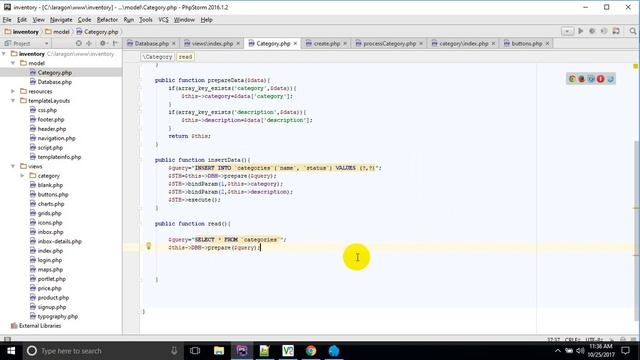Screen dimensions: 640x360
Task: Open PhpStorm icon on taskbar
Action: click(242, 351)
